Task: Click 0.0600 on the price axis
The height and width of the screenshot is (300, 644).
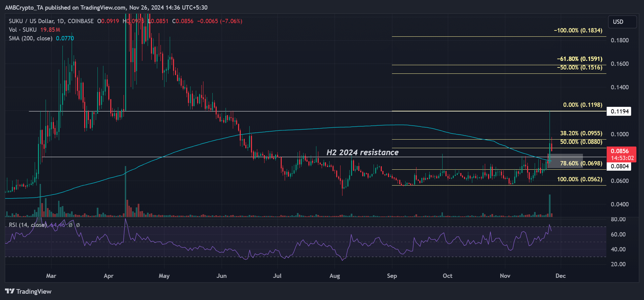Action: [620, 181]
